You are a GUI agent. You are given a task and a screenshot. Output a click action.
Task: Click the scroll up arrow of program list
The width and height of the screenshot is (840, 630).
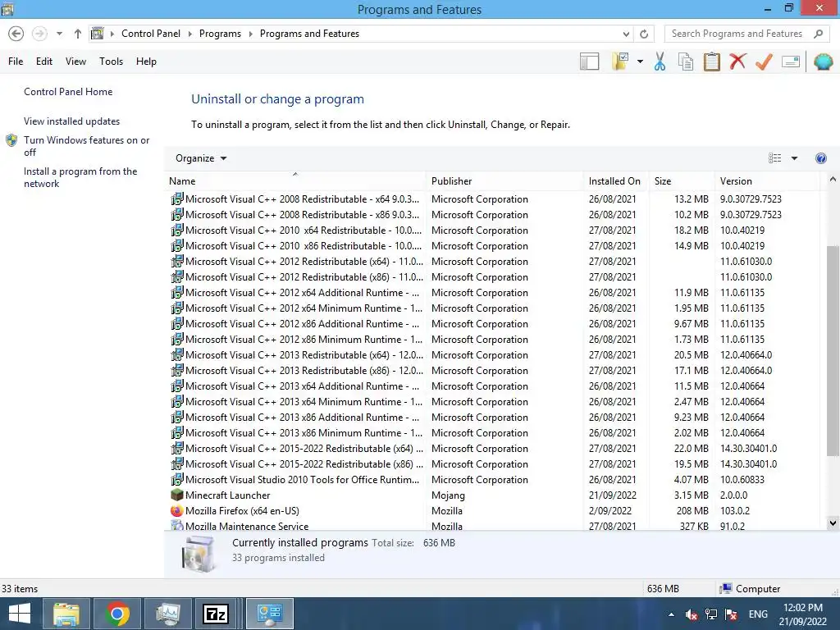click(x=833, y=180)
